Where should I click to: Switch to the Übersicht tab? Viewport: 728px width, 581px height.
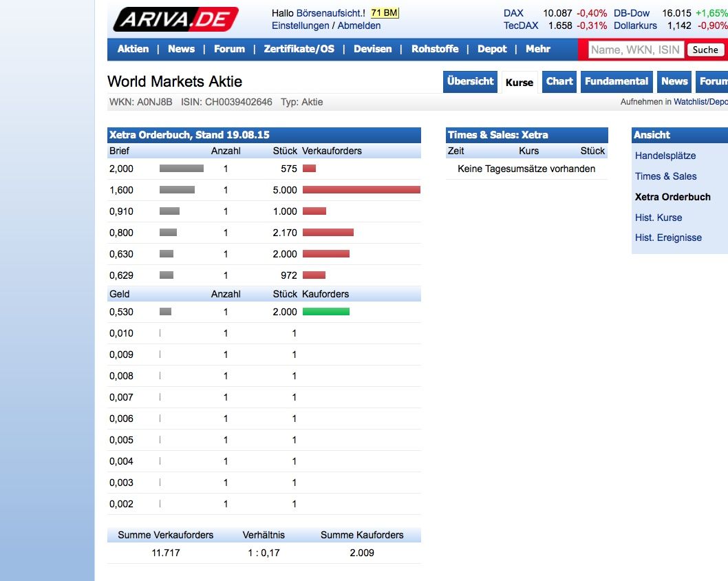click(x=470, y=81)
